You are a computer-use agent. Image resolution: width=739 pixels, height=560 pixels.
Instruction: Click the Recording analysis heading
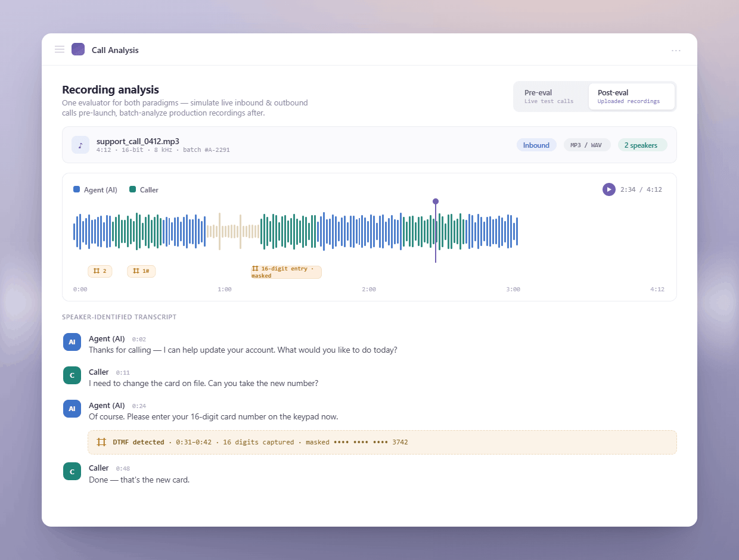pos(110,90)
